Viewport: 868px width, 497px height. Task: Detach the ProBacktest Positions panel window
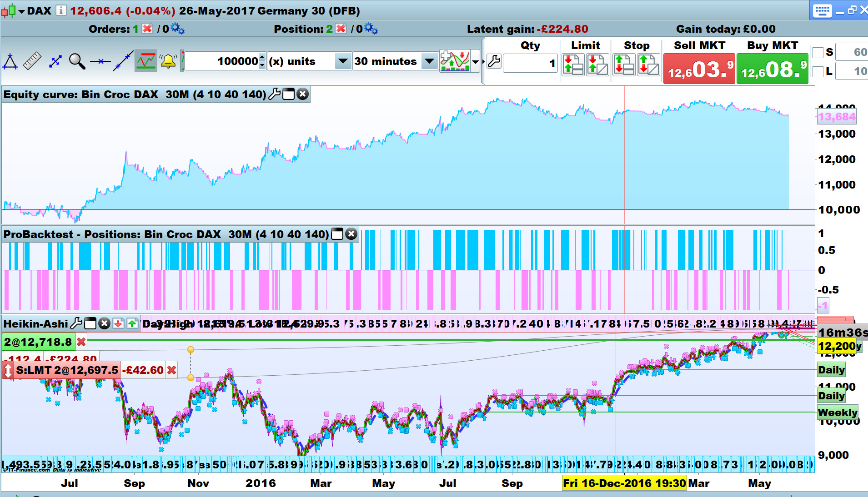click(337, 234)
